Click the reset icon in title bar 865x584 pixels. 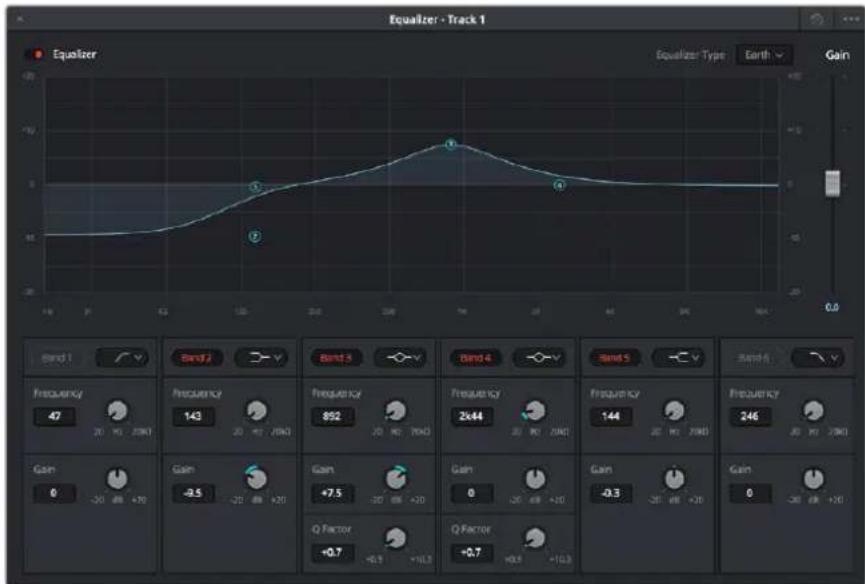(x=816, y=20)
